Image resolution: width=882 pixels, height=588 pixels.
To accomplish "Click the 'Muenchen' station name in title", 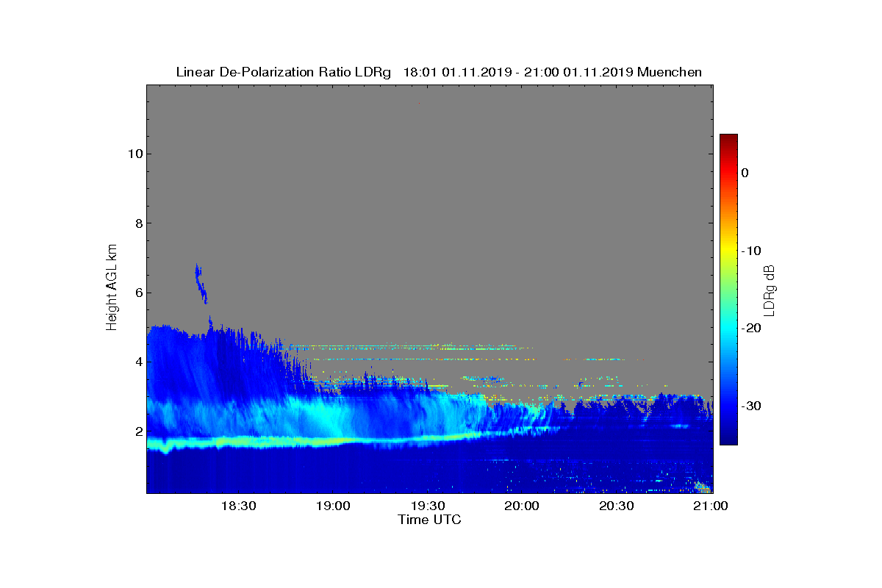I will coord(670,72).
